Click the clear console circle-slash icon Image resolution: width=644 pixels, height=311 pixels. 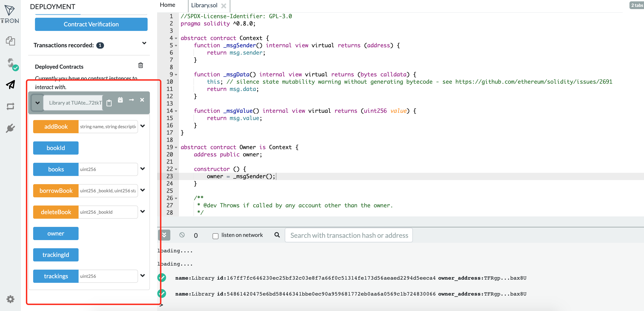tap(182, 235)
